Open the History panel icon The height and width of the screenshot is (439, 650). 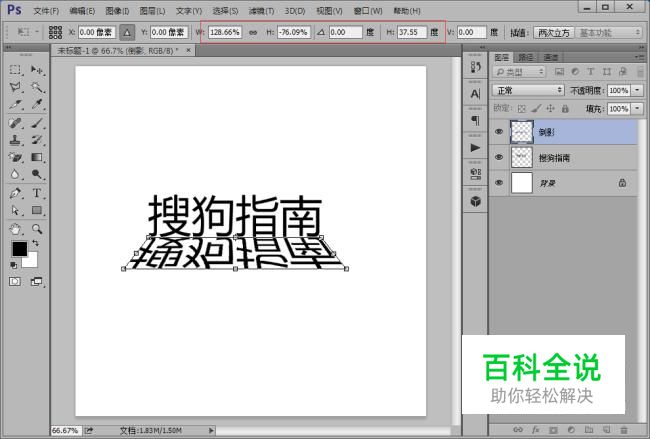coord(475,67)
